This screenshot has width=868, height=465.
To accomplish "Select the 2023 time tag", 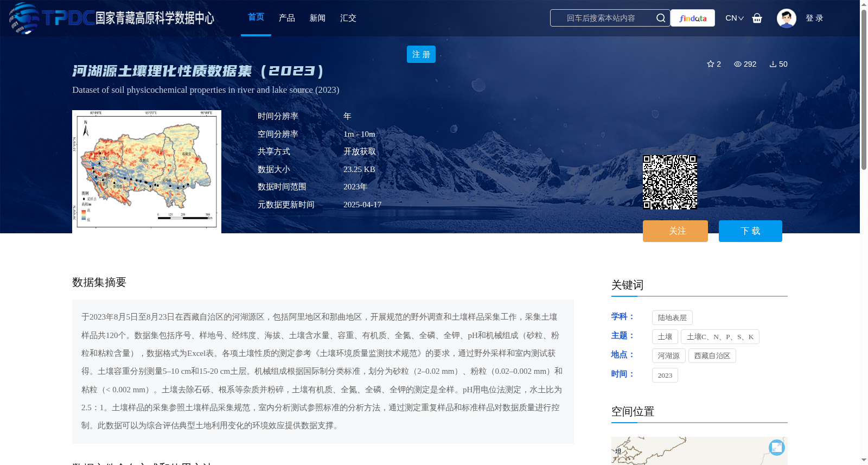I will tap(665, 375).
